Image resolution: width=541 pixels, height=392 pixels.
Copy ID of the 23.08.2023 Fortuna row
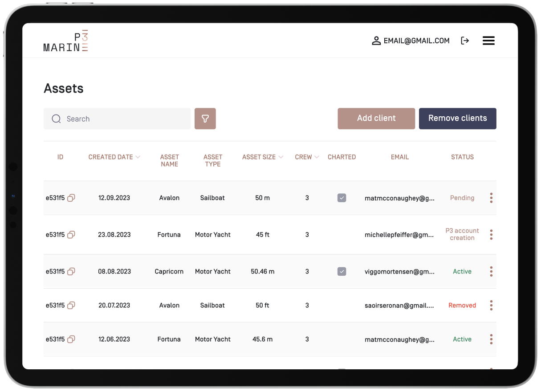71,234
